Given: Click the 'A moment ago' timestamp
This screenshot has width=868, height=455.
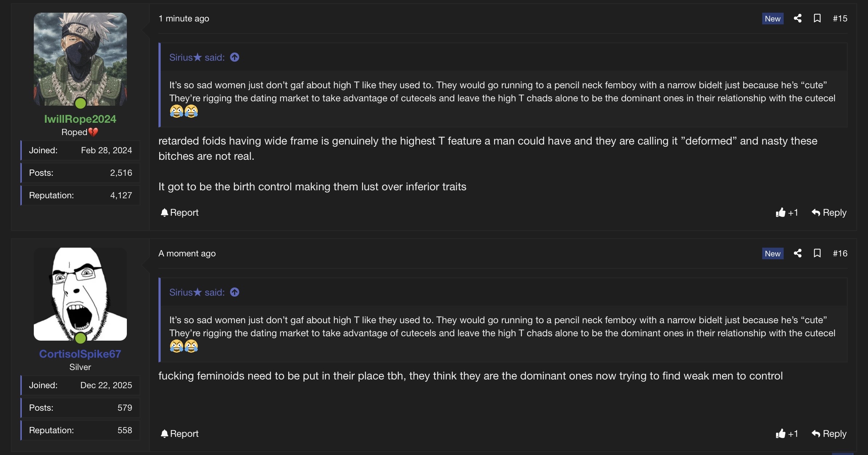Looking at the screenshot, I should pyautogui.click(x=187, y=253).
